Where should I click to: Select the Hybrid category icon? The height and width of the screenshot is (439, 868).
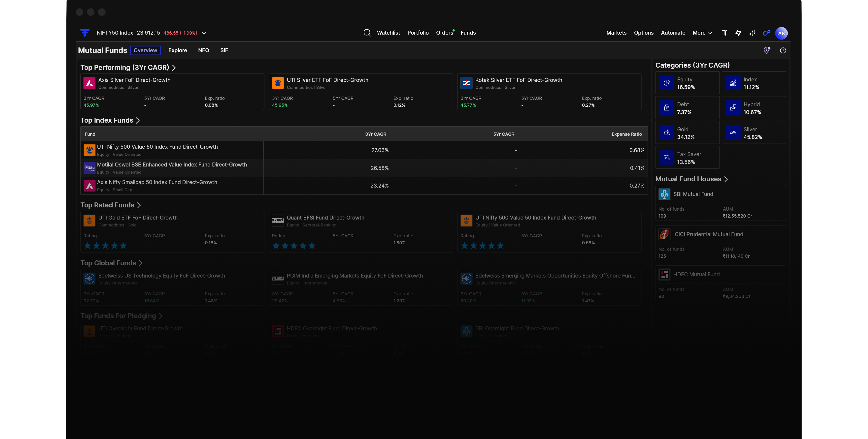click(x=733, y=108)
